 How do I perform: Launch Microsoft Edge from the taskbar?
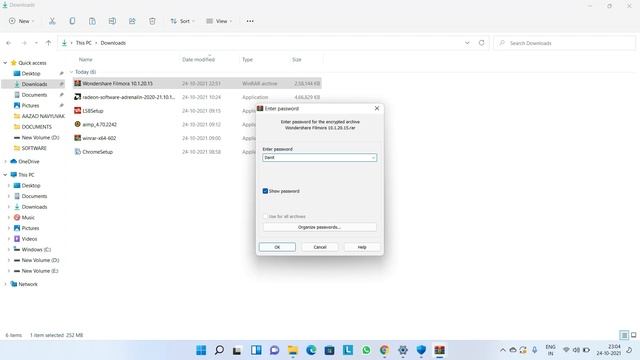(x=311, y=350)
